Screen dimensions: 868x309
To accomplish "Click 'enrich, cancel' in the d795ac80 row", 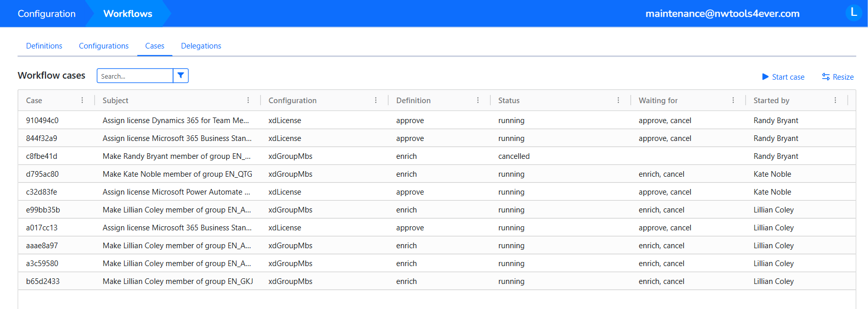I will (661, 174).
